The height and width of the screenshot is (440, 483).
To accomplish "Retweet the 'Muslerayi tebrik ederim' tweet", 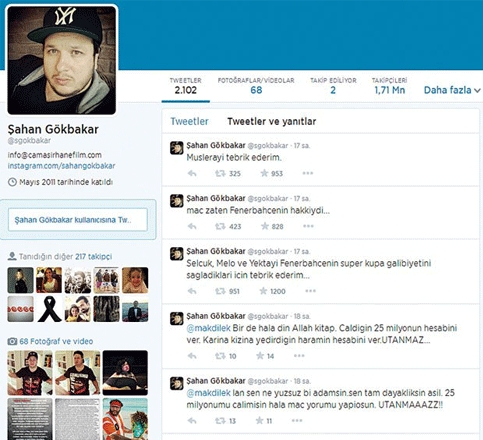I will pos(220,173).
